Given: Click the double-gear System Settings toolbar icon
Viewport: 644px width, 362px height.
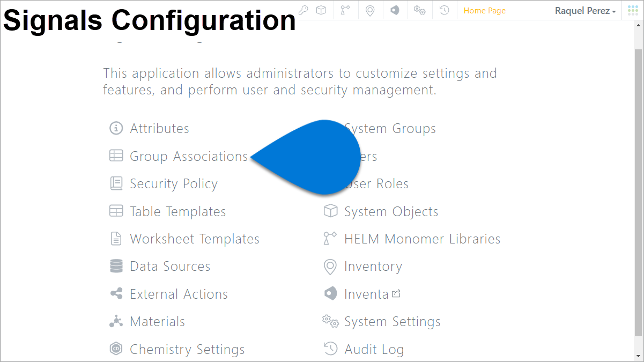Looking at the screenshot, I should coord(419,10).
